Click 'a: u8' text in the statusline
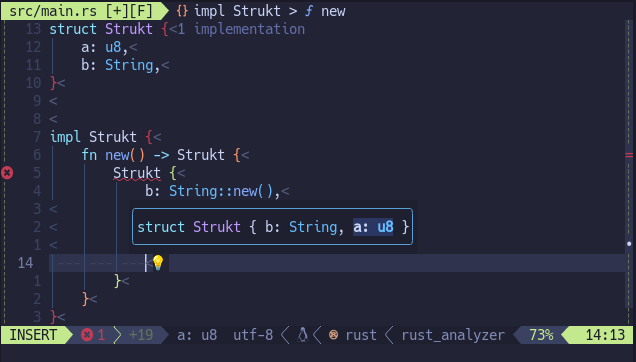The image size is (636, 362). click(x=197, y=335)
